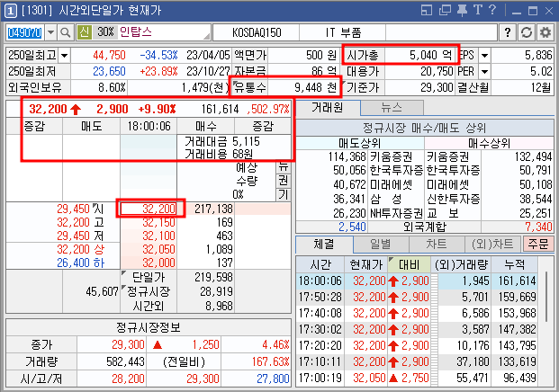Select the (외)차트 tab
The width and height of the screenshot is (559, 392).
(492, 245)
